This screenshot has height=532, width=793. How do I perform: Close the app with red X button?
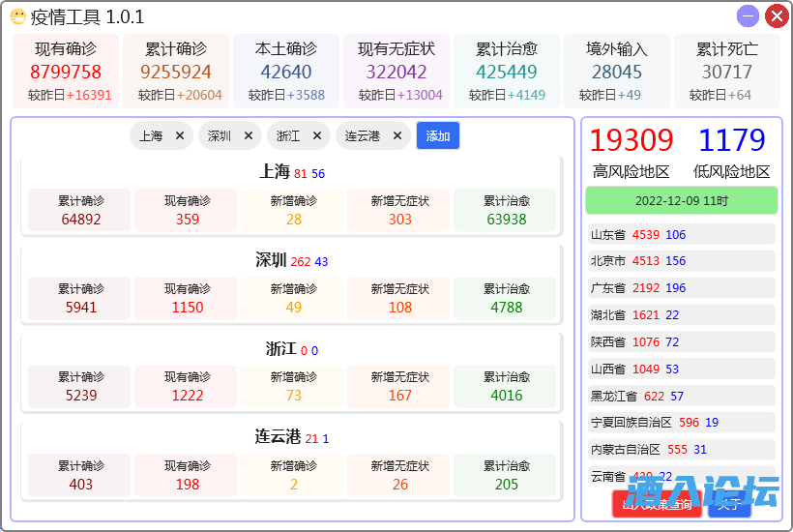coord(776,16)
